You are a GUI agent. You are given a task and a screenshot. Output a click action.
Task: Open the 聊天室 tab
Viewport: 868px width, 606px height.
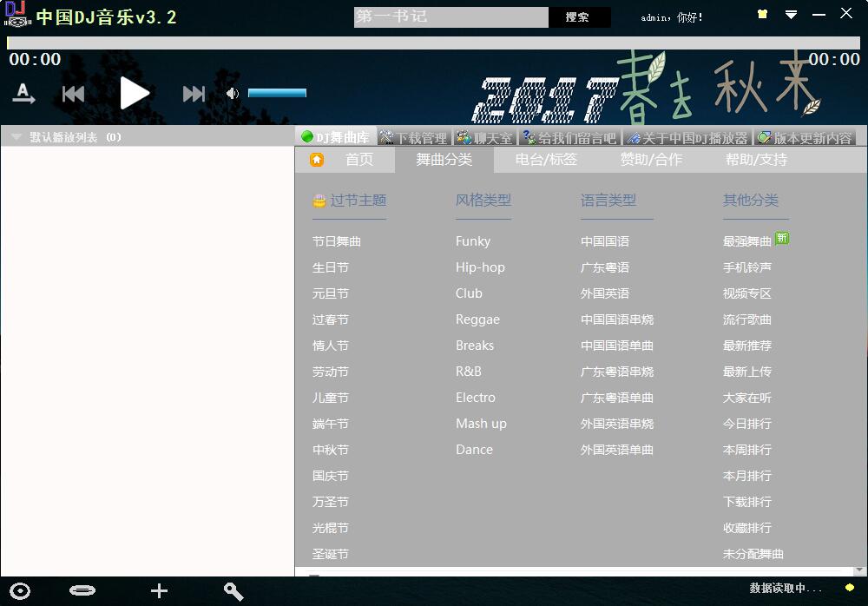tap(484, 137)
